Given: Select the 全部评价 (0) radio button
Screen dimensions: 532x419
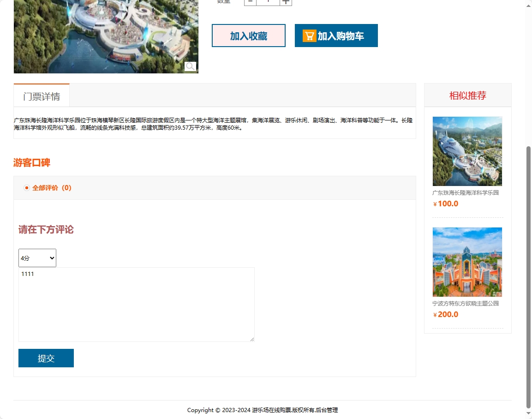Looking at the screenshot, I should tap(26, 188).
